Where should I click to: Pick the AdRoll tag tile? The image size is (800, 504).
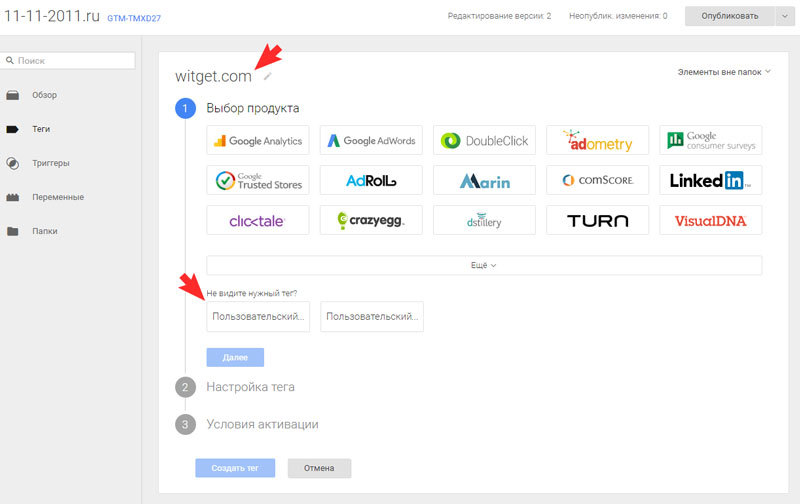pos(371,180)
